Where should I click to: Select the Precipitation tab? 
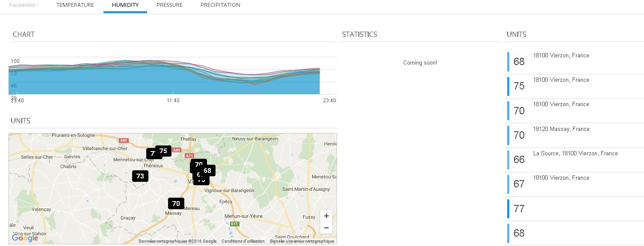(220, 5)
